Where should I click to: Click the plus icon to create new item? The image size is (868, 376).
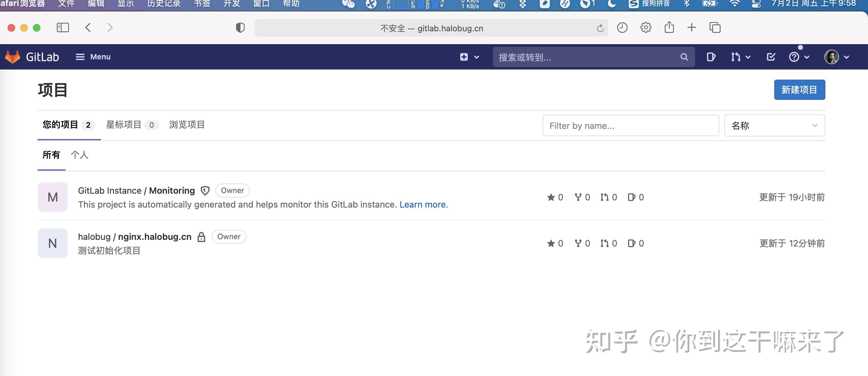pos(464,57)
